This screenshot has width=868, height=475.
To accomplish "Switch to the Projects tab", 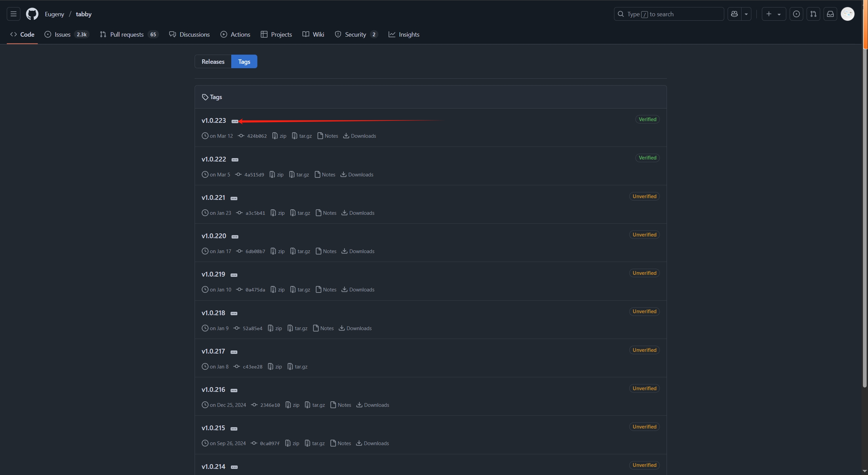I will [x=276, y=34].
